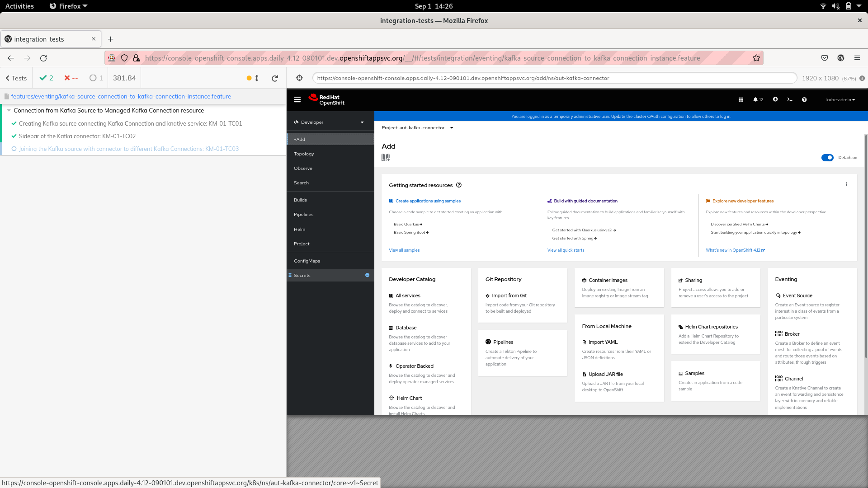The height and width of the screenshot is (488, 868).
Task: Click Import from Git in Git Repository card
Action: (x=509, y=296)
